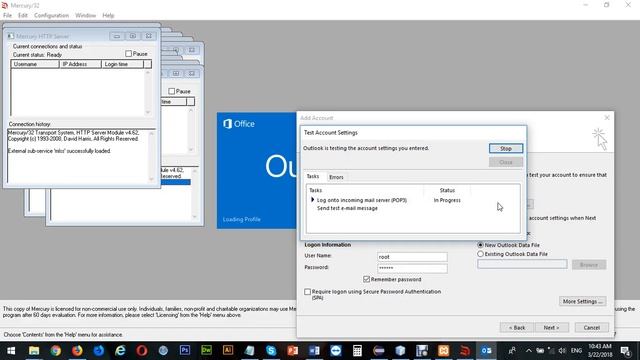Toggle Pause checkbox in the window behind
The width and height of the screenshot is (640, 360).
click(x=172, y=91)
